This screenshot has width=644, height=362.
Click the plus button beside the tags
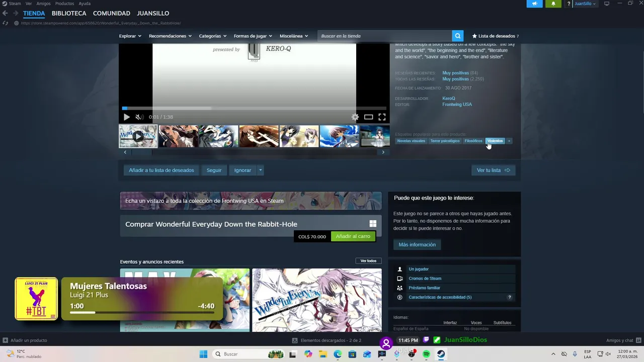(x=509, y=141)
